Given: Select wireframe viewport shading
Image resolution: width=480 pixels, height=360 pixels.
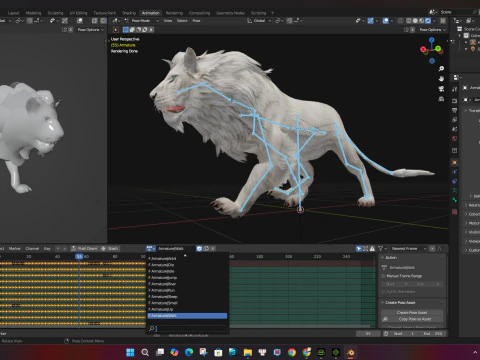Looking at the screenshot, I should 409,21.
